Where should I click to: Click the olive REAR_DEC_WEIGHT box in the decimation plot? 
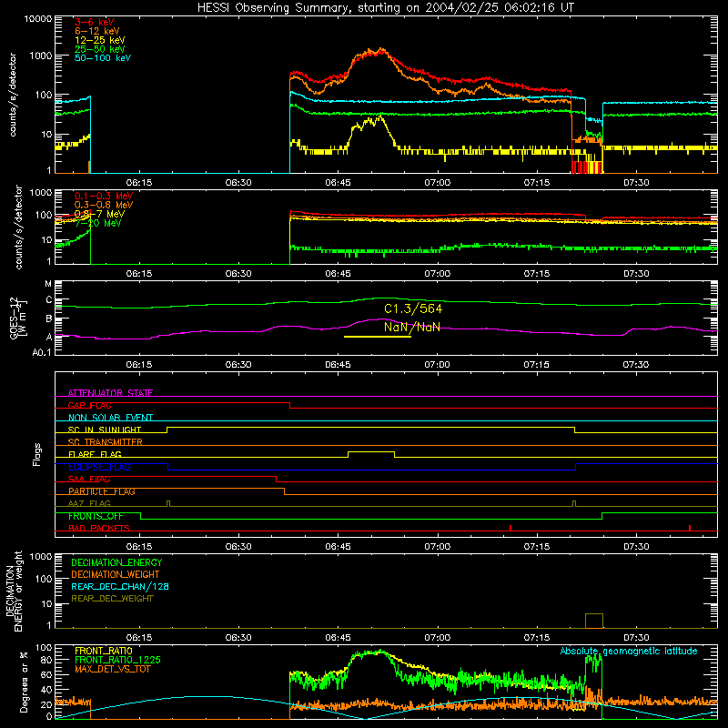(x=594, y=621)
